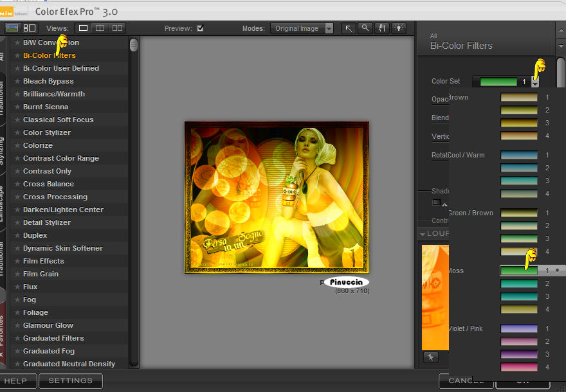Click the filter list scrollbar thumb
This screenshot has height=392, width=566.
tap(134, 44)
